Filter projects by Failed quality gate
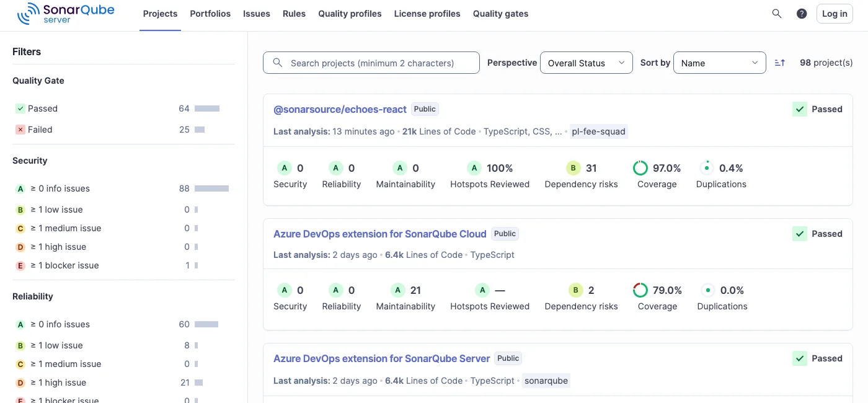The height and width of the screenshot is (403, 868). [x=39, y=129]
